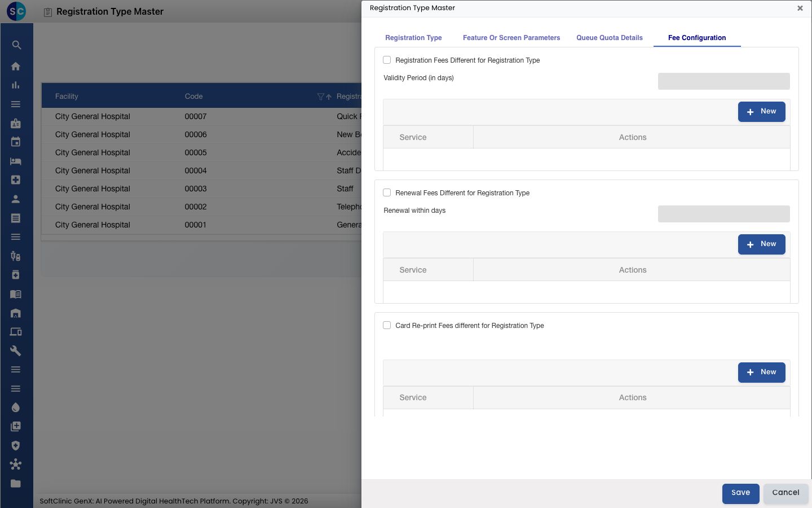Viewport: 812px width, 508px height.
Task: Select the row with code 00003
Action: pos(201,189)
